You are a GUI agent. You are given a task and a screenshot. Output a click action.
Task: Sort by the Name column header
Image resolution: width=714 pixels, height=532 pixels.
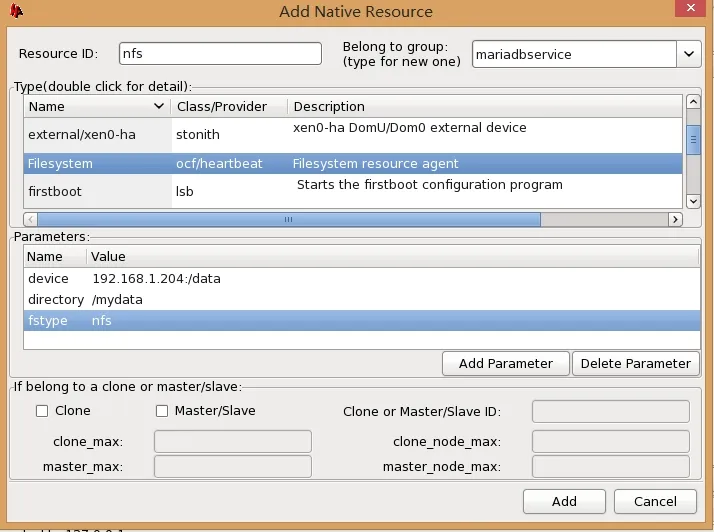coord(97,107)
